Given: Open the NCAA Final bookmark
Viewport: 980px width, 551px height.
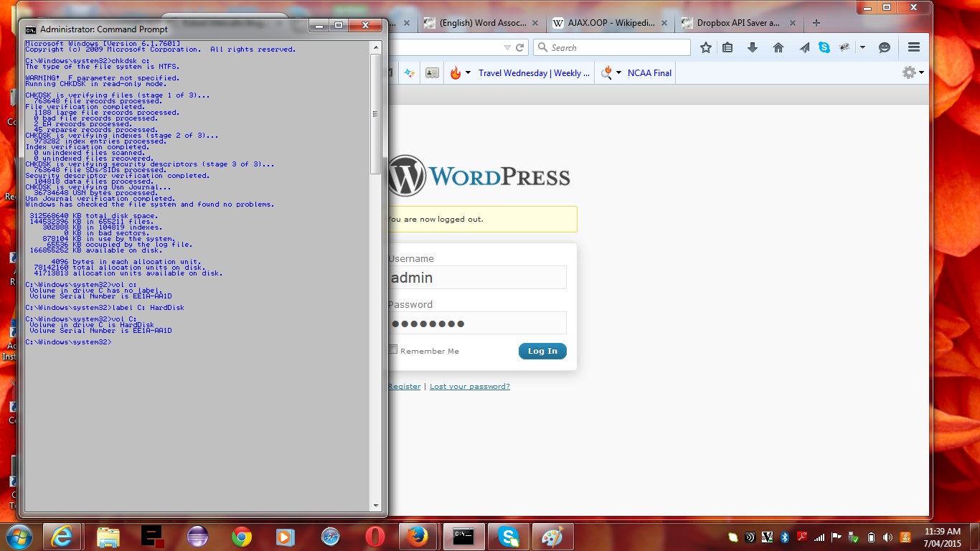Looking at the screenshot, I should point(650,72).
